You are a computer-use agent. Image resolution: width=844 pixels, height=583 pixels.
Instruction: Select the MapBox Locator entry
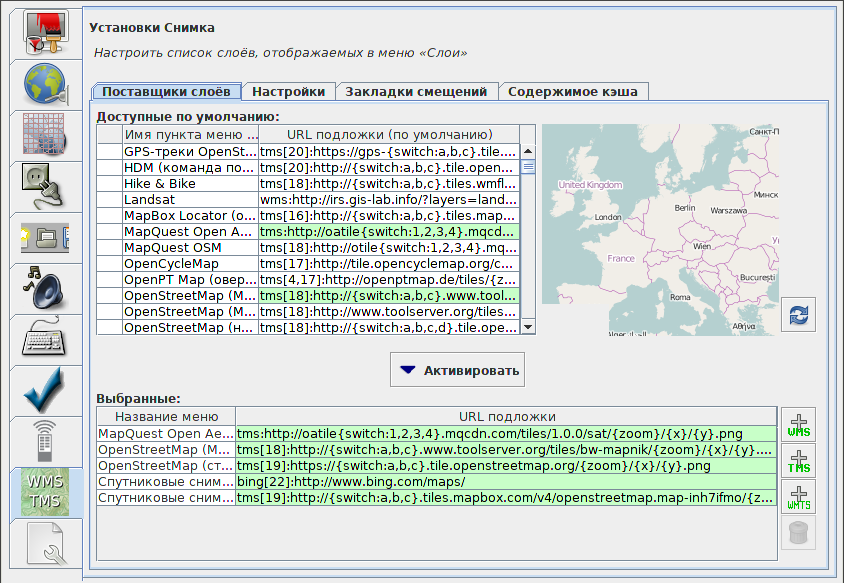[x=308, y=215]
